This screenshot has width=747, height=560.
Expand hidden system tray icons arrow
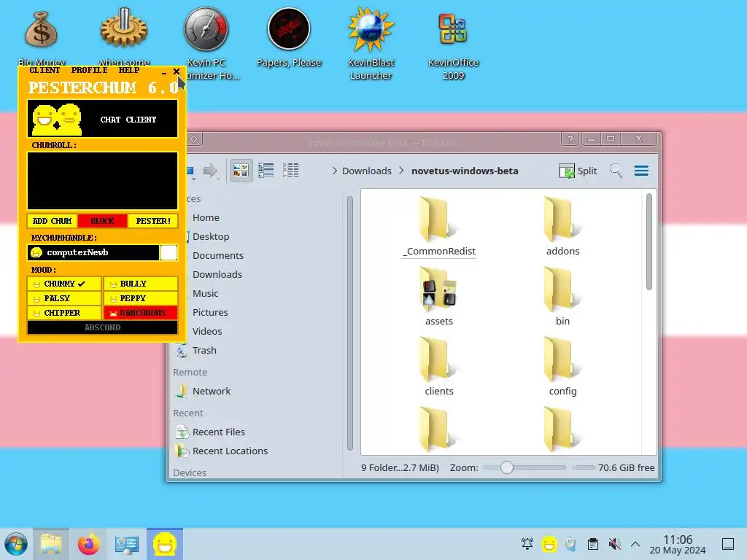pos(635,544)
